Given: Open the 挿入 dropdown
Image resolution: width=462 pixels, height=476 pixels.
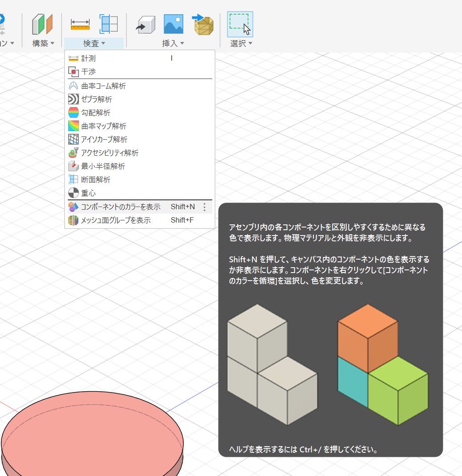Looking at the screenshot, I should tap(173, 43).
